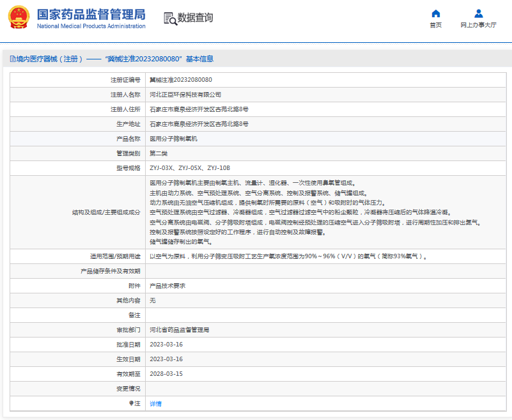Open 网上办事大厅 from the header menu
Screen dimensions: 512x420
coord(478,24)
